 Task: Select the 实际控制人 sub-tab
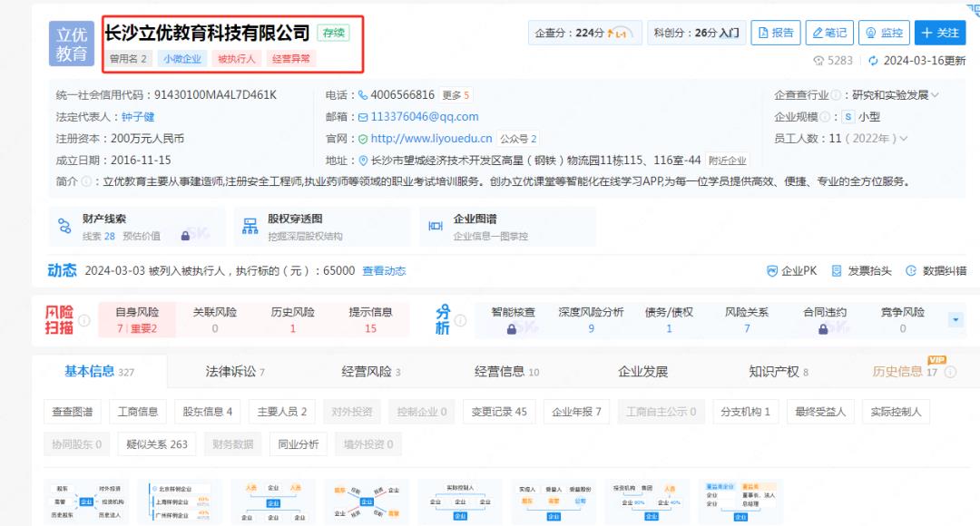coord(896,412)
